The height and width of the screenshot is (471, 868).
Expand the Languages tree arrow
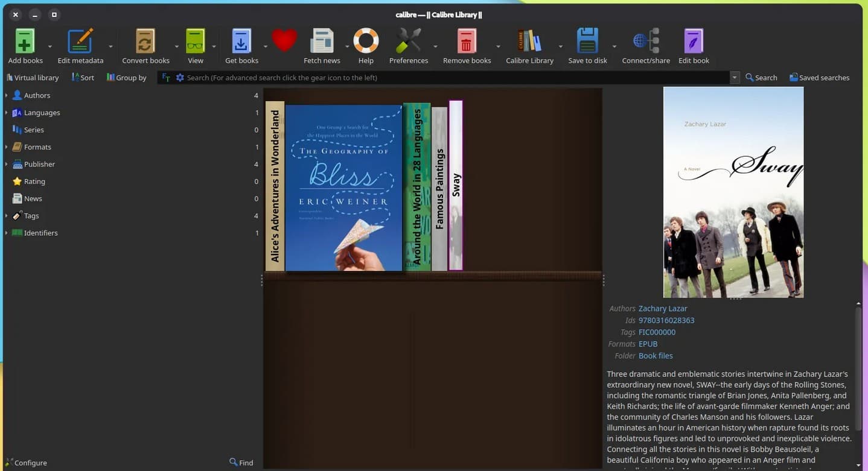click(x=6, y=113)
